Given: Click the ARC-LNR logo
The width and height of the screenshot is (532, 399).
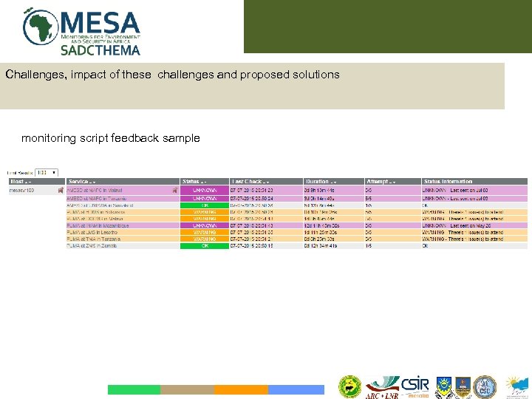Looking at the screenshot, I should coord(383,387).
